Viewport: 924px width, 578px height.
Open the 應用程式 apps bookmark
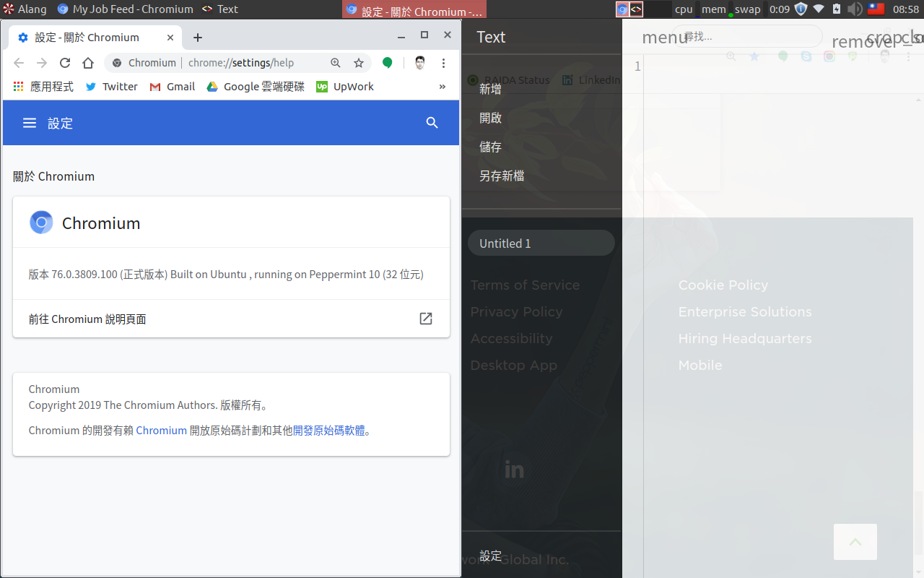pyautogui.click(x=43, y=87)
